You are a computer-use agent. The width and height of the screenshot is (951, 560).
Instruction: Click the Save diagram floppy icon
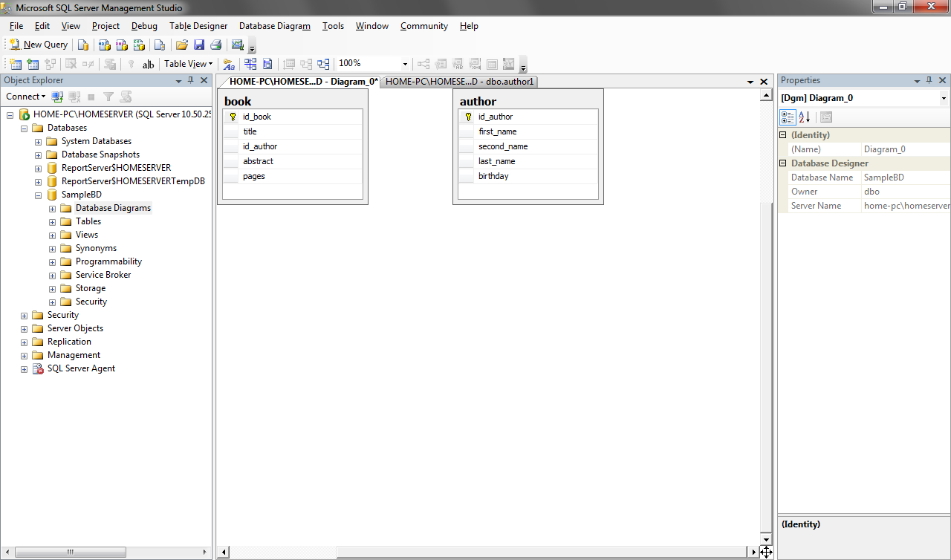click(x=198, y=45)
